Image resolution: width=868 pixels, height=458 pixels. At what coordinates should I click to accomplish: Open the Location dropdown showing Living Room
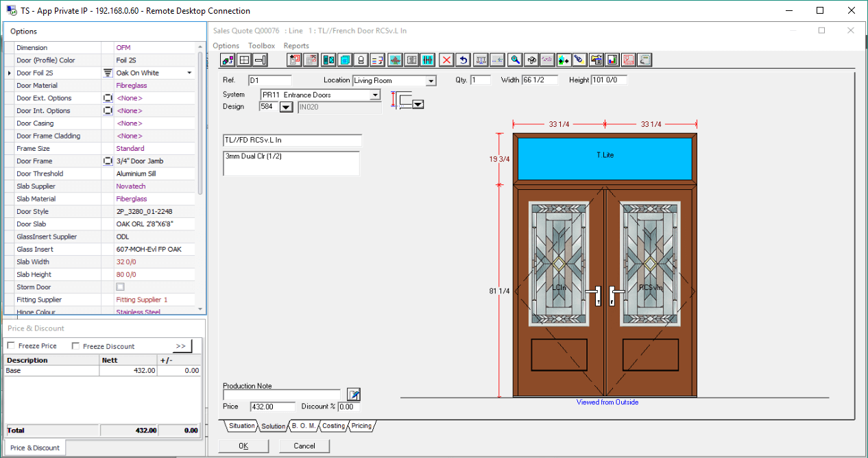[431, 81]
